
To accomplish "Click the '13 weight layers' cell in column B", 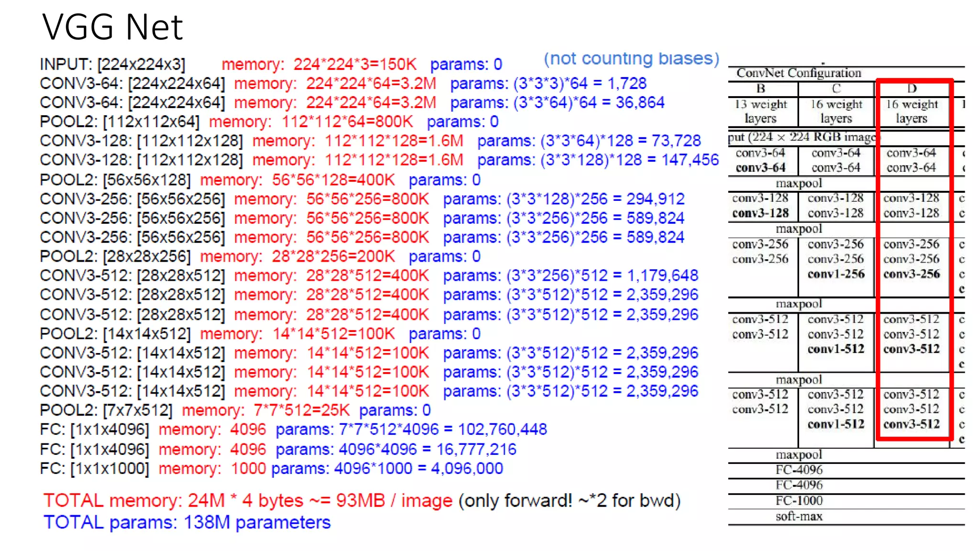I will 761,111.
